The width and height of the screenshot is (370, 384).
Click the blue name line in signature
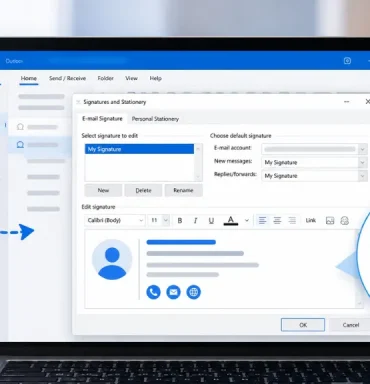coord(181,242)
